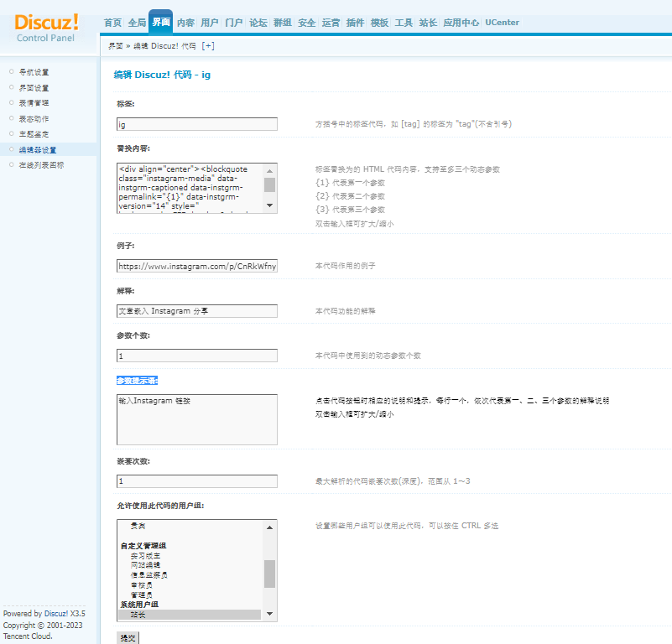Open the 首页 top menu
Viewport: 672px width, 644px height.
coord(112,23)
